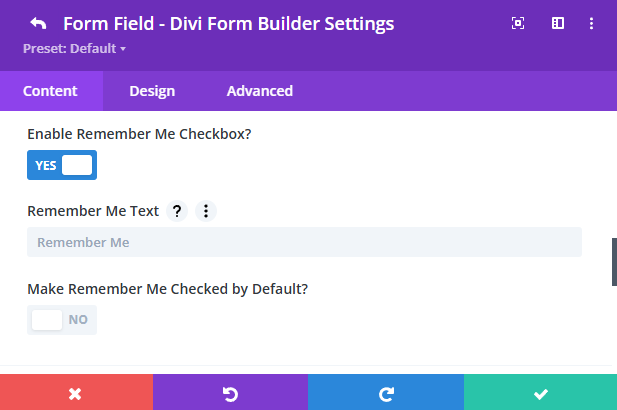This screenshot has height=410, width=617.
Task: Open the Preset: Default dropdown
Action: 74,47
